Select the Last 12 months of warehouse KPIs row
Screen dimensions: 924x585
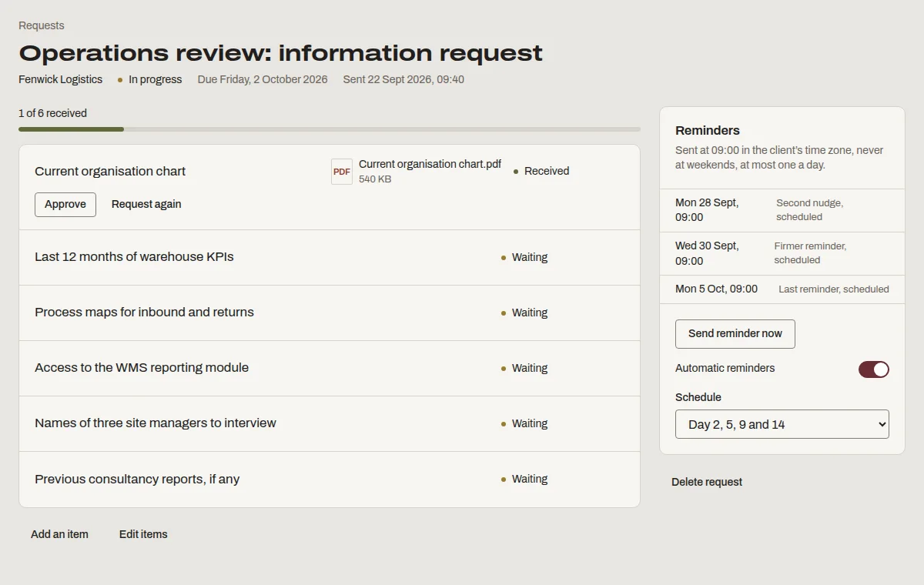click(x=330, y=257)
